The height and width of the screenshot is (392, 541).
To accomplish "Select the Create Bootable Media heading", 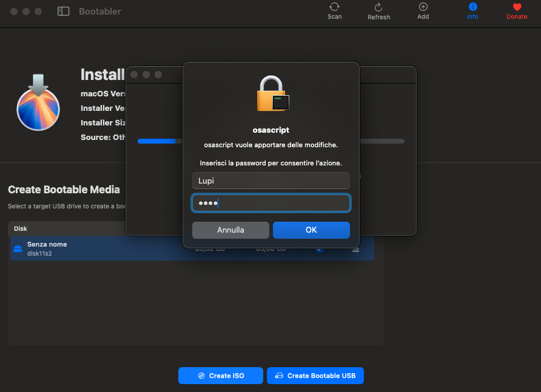I will pos(64,190).
